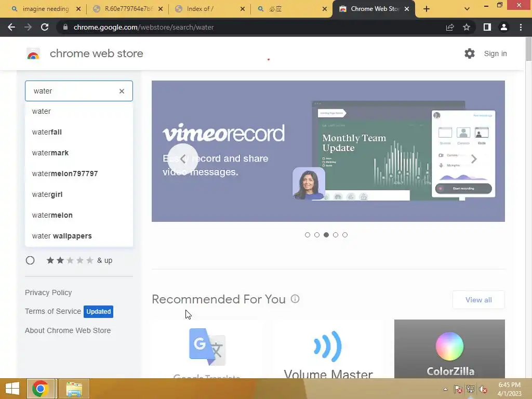
Task: Open a new browser tab
Action: coord(427,9)
